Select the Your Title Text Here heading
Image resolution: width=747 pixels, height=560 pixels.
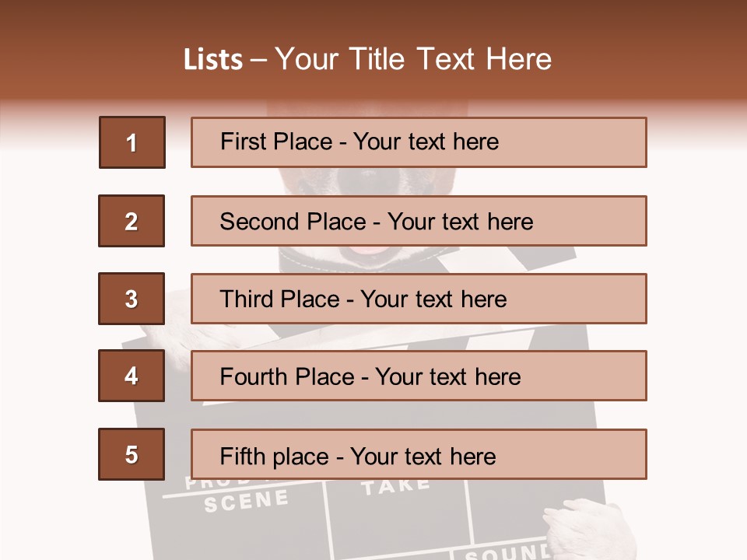pos(413,59)
